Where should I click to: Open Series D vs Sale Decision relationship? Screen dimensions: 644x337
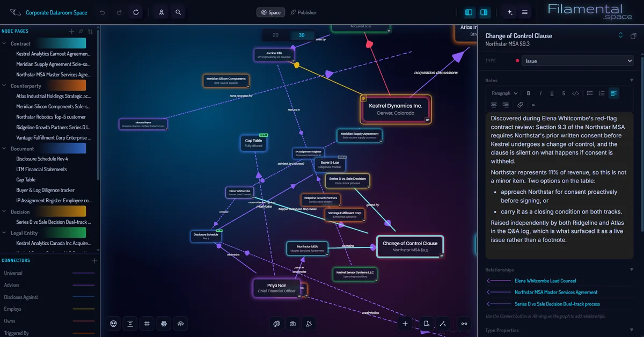tap(557, 304)
